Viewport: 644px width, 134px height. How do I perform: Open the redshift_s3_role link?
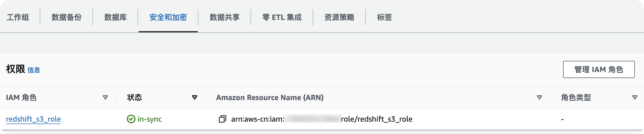33,119
